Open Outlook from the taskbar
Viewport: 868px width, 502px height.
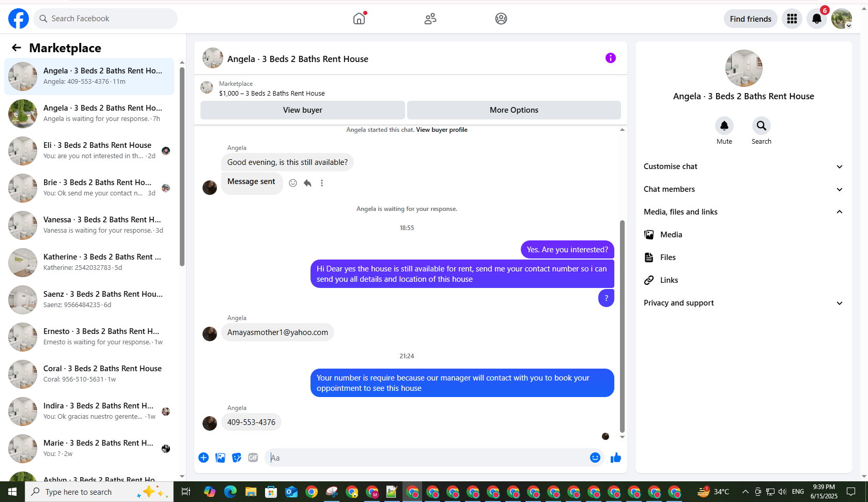291,492
